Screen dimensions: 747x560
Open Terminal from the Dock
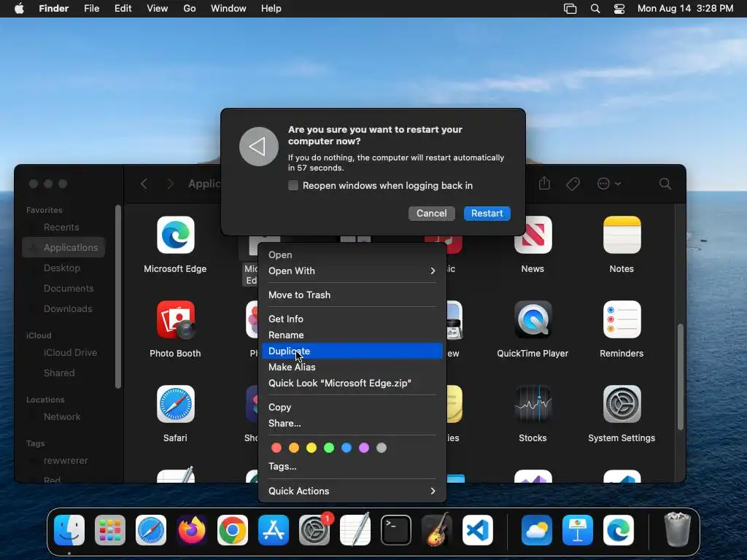[396, 529]
